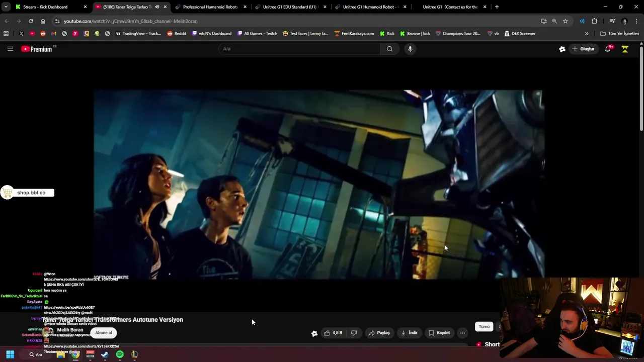
Task: Reload the page with the refresh icon
Action: [x=31, y=21]
